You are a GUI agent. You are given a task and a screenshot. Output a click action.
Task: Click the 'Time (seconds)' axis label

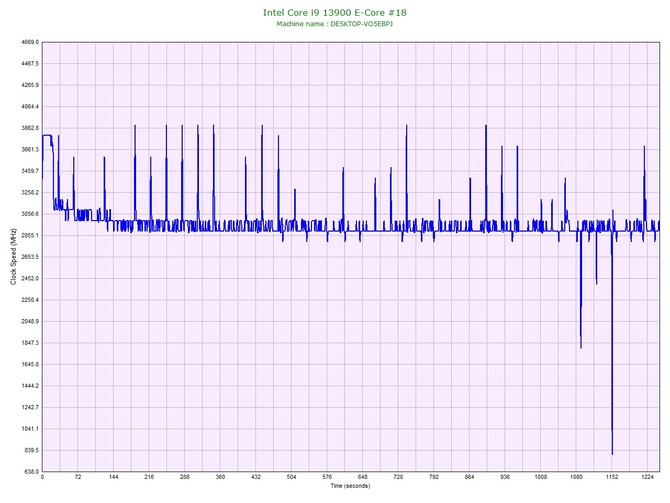350,486
